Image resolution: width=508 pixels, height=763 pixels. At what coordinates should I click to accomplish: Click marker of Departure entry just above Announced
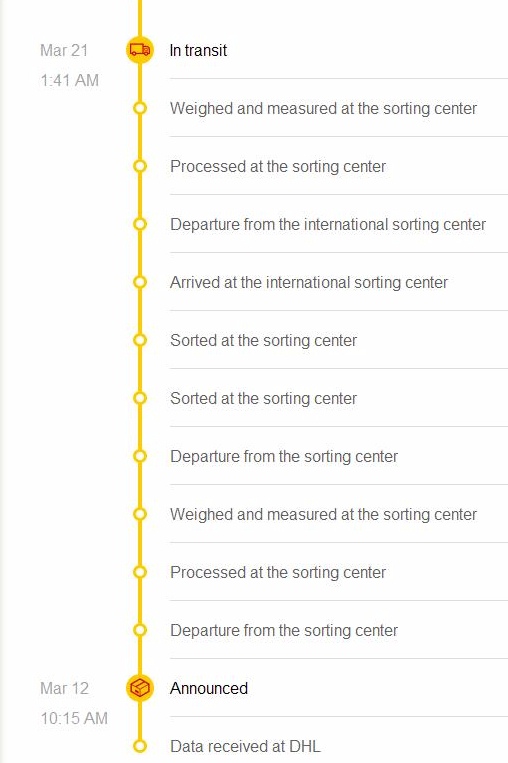pos(140,630)
